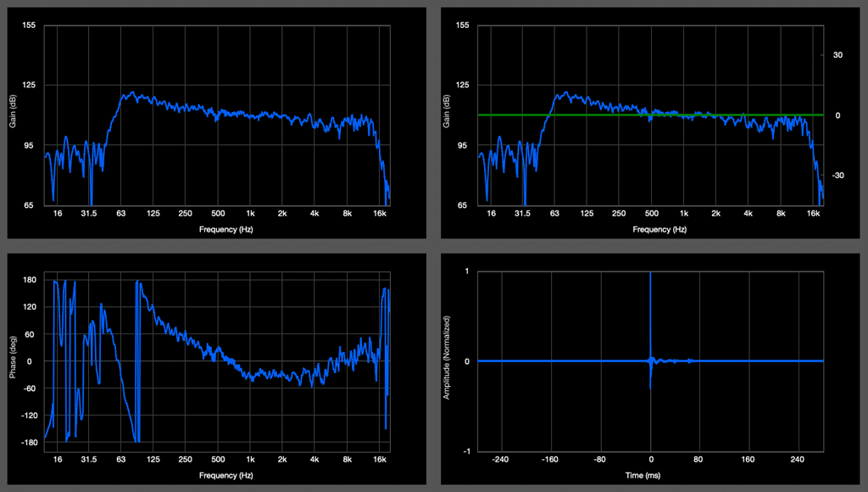Screen dimensions: 868x492
Task: Click the "16k" tick under top-left gain plot
Action: [x=381, y=214]
